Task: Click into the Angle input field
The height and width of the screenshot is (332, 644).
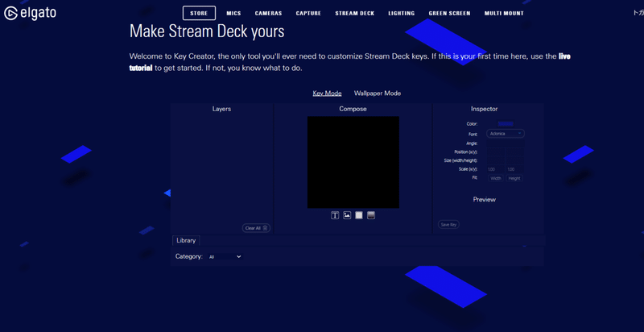Action: pyautogui.click(x=506, y=143)
